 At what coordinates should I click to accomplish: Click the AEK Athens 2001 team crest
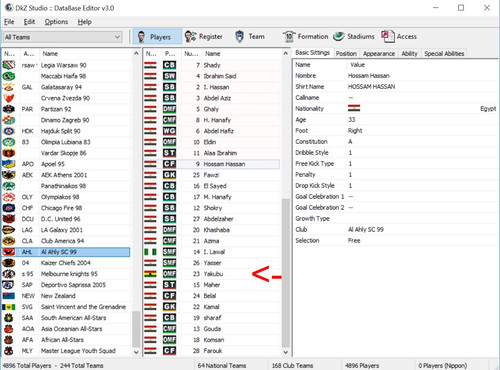9,175
